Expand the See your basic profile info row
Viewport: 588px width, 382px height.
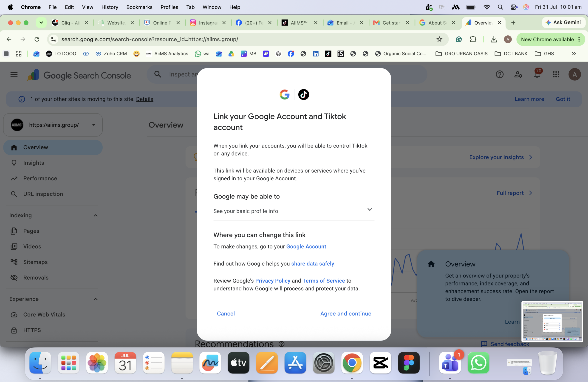294,211
